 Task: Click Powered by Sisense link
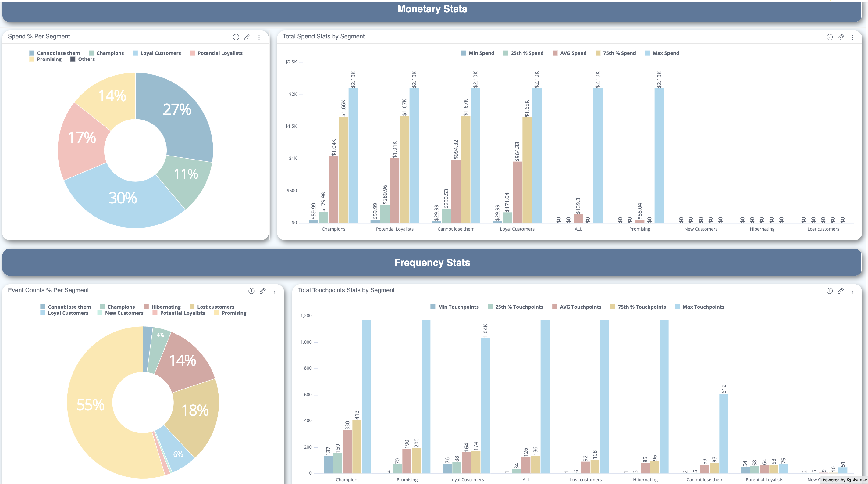pyautogui.click(x=844, y=480)
